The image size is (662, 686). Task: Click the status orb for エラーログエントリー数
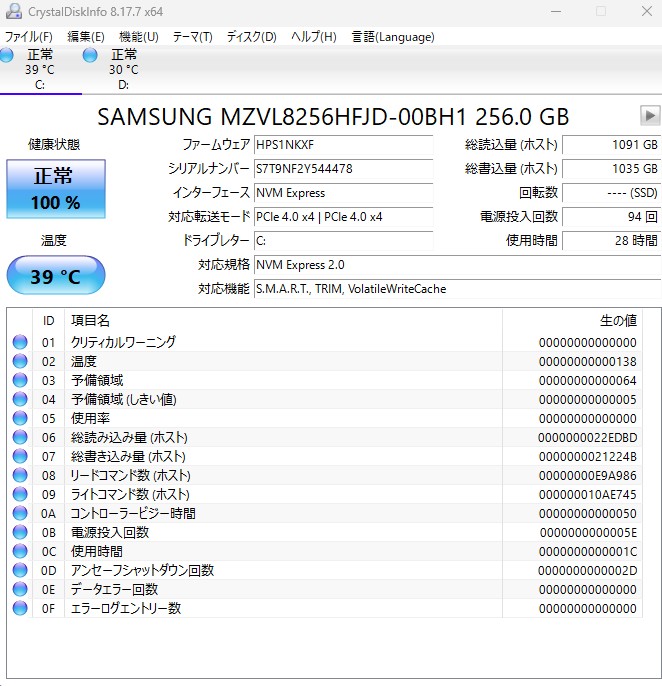tap(20, 608)
